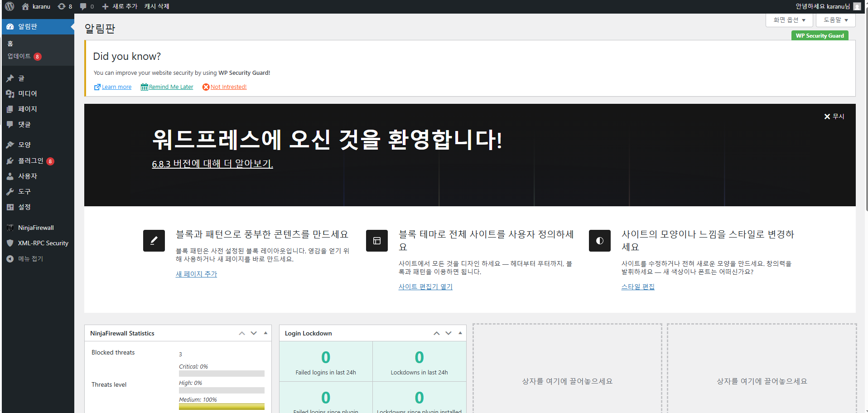Image resolution: width=868 pixels, height=413 pixels.
Task: Click the 메뉴 접기 collapse arrow icon
Action: [10, 259]
